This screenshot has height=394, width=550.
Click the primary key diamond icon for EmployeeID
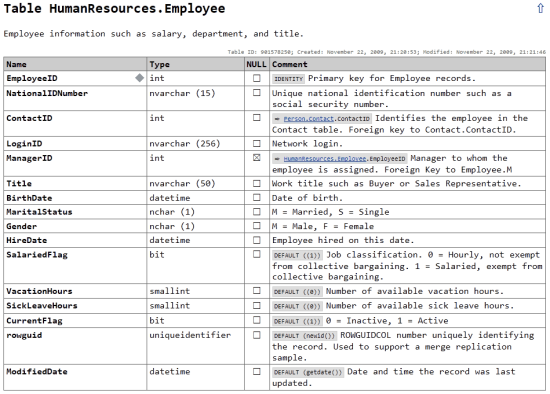click(140, 78)
